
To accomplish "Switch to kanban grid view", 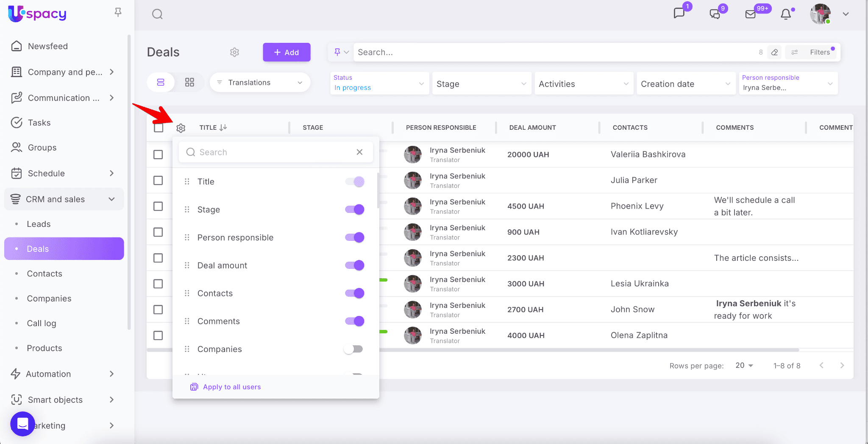I will [189, 82].
